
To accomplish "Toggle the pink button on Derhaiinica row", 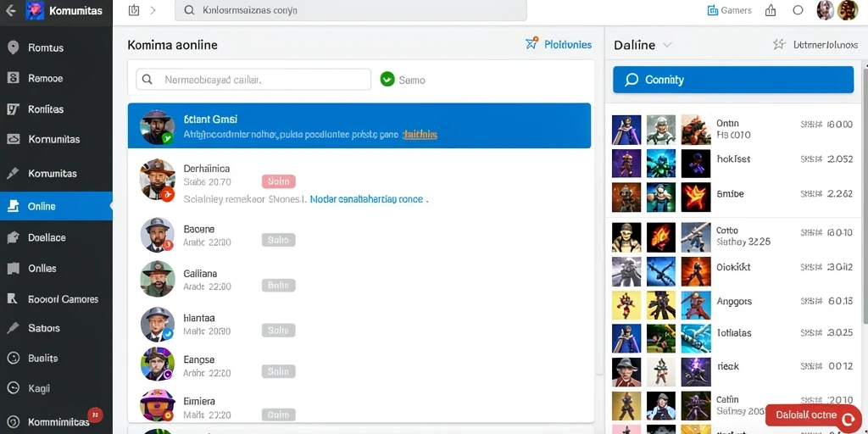I will pyautogui.click(x=278, y=181).
